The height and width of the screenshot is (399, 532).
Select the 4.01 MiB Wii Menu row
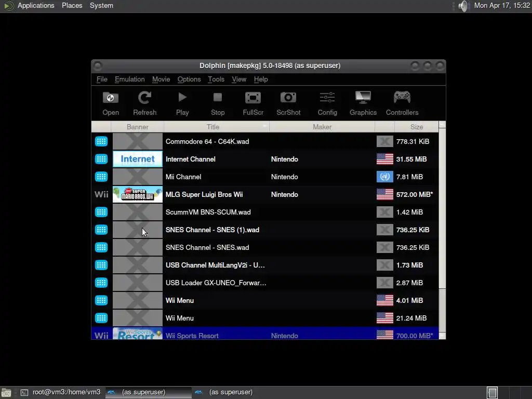(264, 300)
